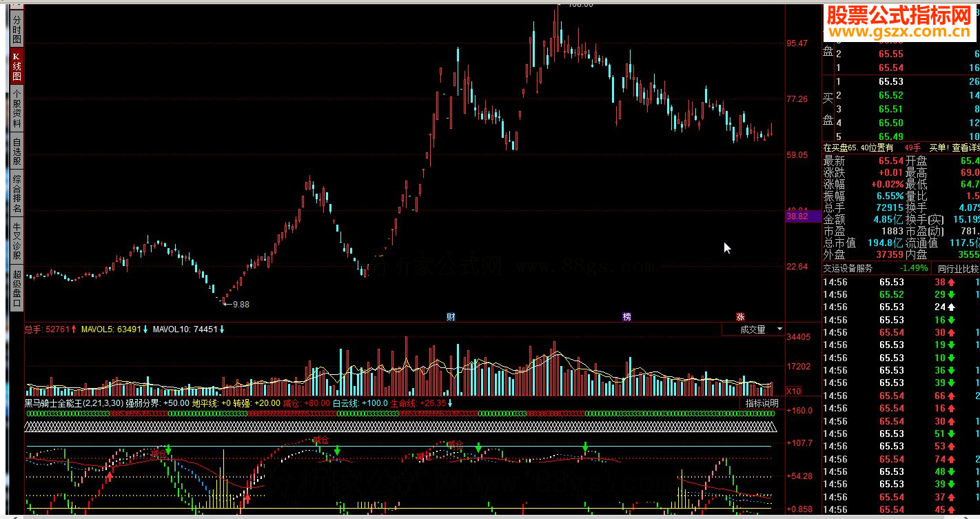980x519 pixels.
Task: Click the 财 marker icon on the chart
Action: pyautogui.click(x=451, y=317)
